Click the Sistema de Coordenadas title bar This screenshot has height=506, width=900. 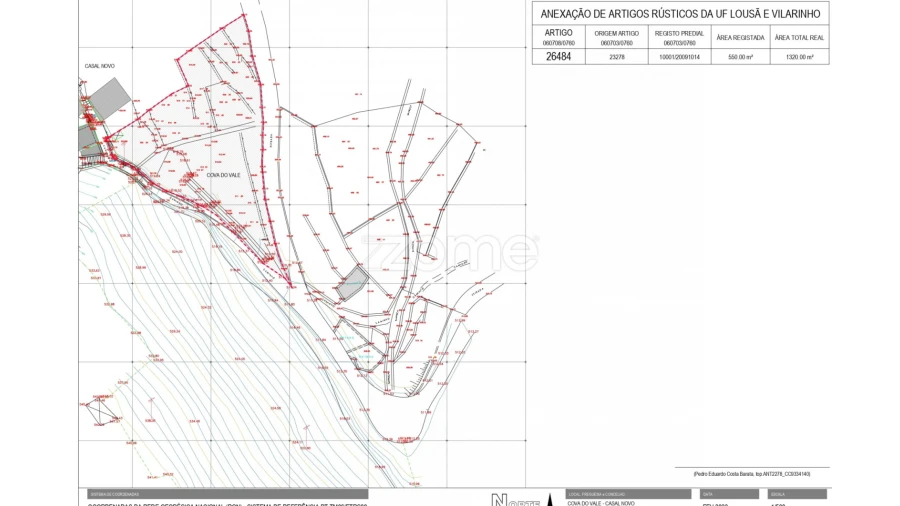click(223, 494)
